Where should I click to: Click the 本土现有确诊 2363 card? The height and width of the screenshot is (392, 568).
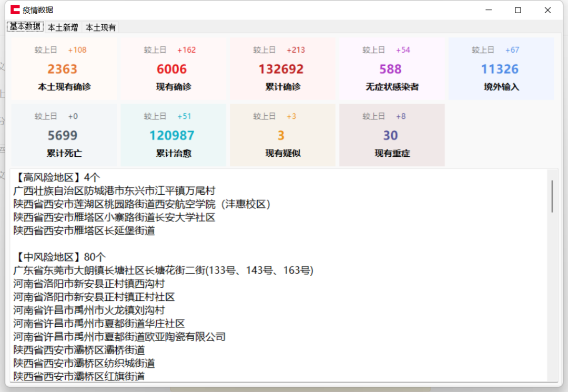[64, 69]
